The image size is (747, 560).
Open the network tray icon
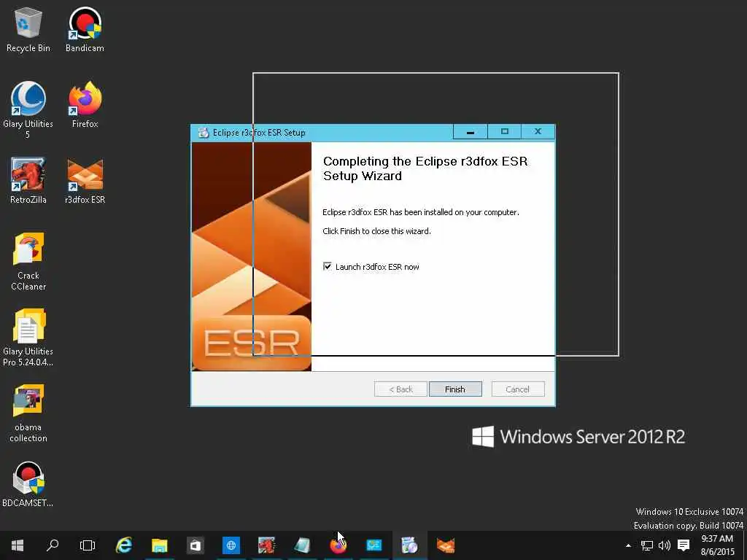pyautogui.click(x=646, y=545)
